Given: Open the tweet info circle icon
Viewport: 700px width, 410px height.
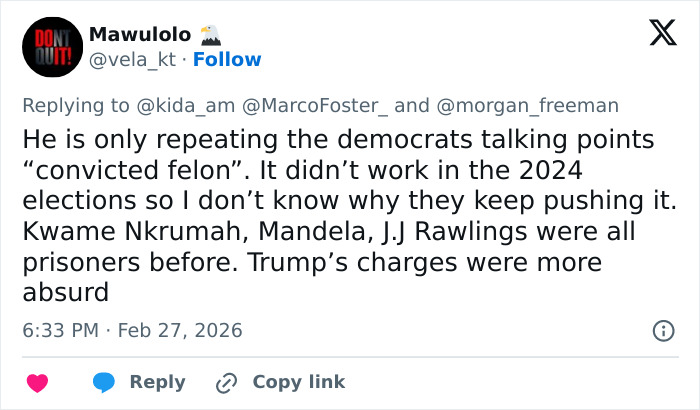Looking at the screenshot, I should pyautogui.click(x=662, y=330).
